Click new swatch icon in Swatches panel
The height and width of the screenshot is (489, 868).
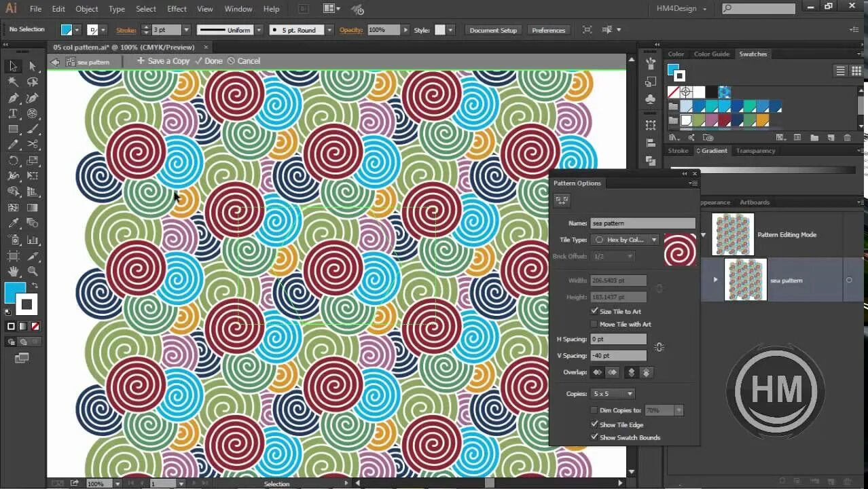click(830, 138)
